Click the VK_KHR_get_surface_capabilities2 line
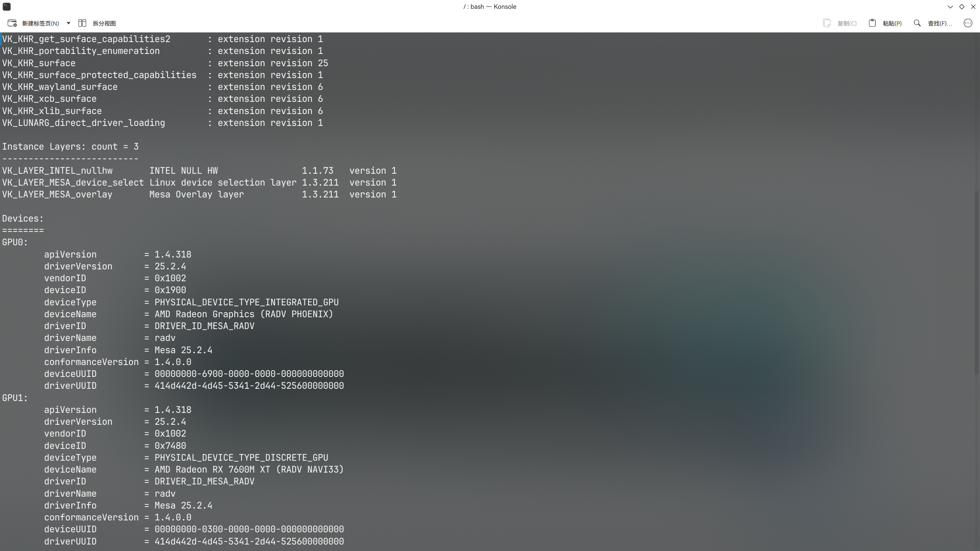This screenshot has width=980, height=551. (163, 39)
